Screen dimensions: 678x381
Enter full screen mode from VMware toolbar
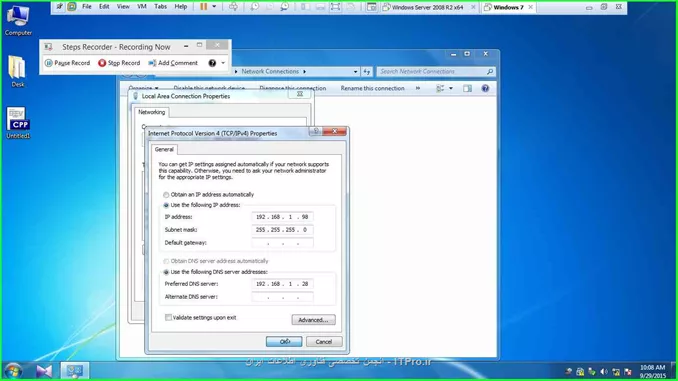point(335,6)
